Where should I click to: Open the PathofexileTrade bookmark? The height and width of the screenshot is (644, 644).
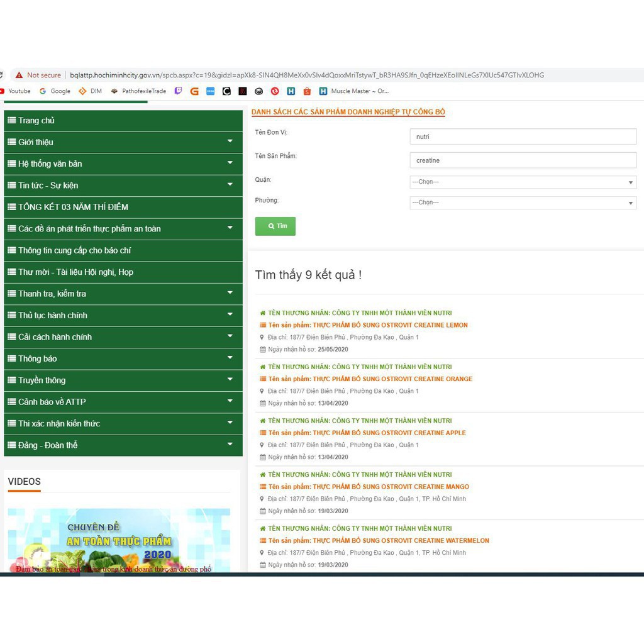[138, 91]
